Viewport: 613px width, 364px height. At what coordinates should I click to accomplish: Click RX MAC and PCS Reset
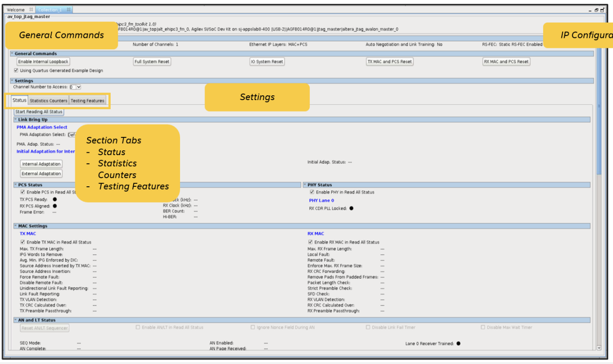point(506,61)
